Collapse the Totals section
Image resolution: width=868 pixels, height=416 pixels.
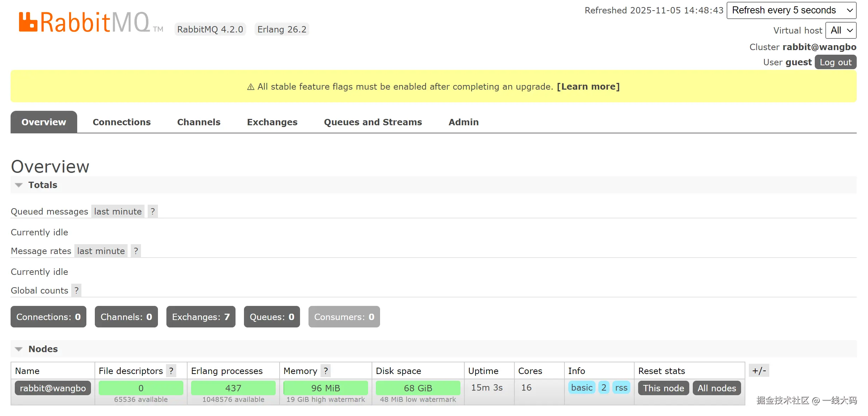click(x=42, y=185)
